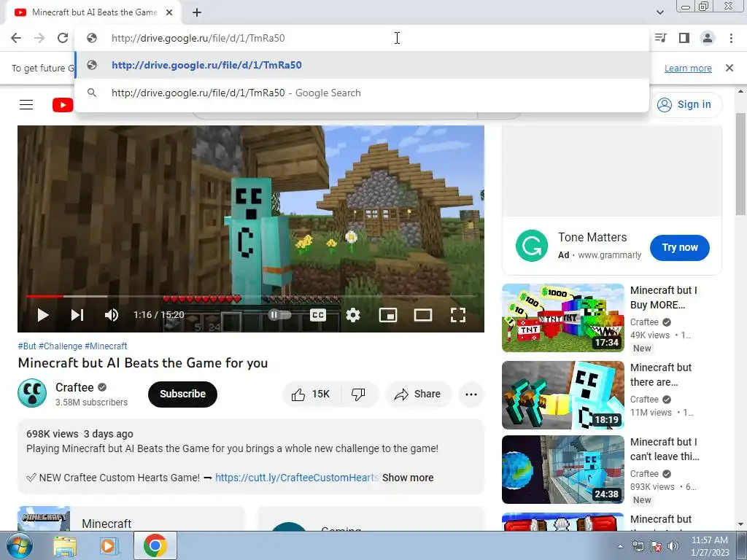The height and width of the screenshot is (560, 747).
Task: Mute the video with the speaker icon
Action: (x=111, y=315)
